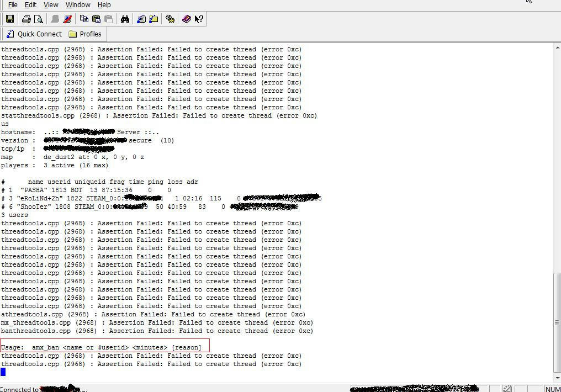This screenshot has width=561, height=392.
Task: Click the scrollbar down arrow
Action: point(558,378)
